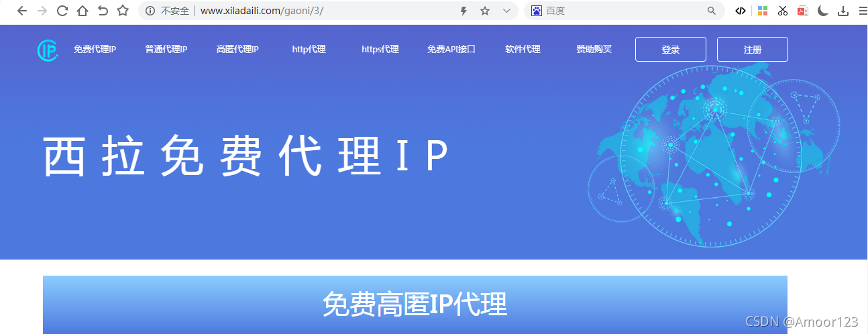
Task: Click the star icon inside address bar
Action: point(485,11)
